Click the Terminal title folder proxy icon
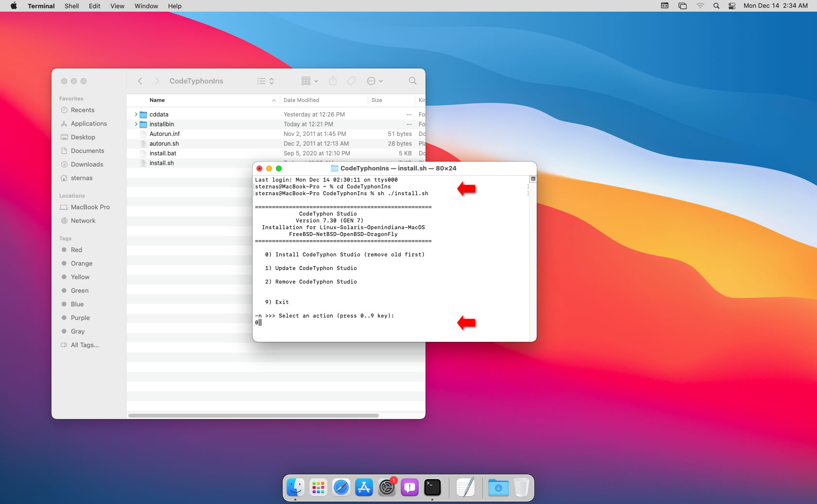 point(334,168)
